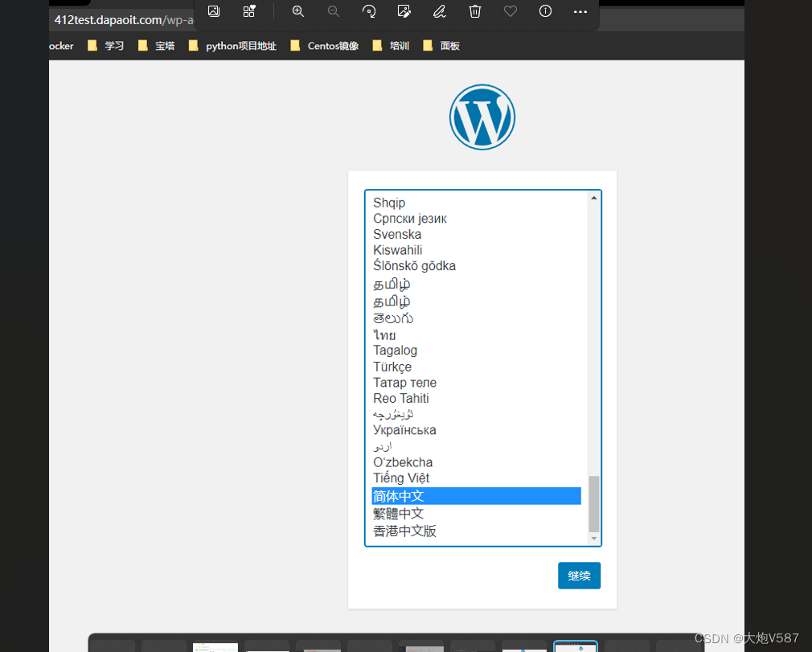Show file info via the circled i icon
The image size is (812, 652).
tap(545, 11)
